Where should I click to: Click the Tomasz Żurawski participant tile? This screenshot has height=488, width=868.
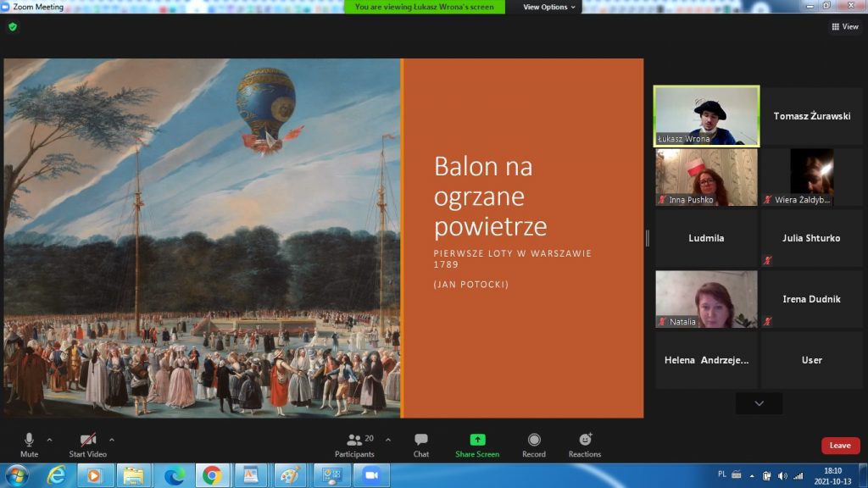click(811, 116)
